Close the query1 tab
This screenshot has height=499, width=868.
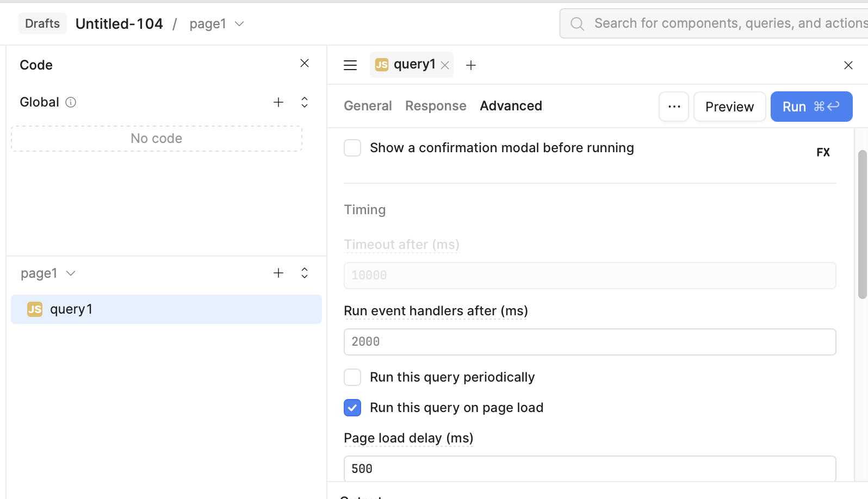tap(445, 65)
